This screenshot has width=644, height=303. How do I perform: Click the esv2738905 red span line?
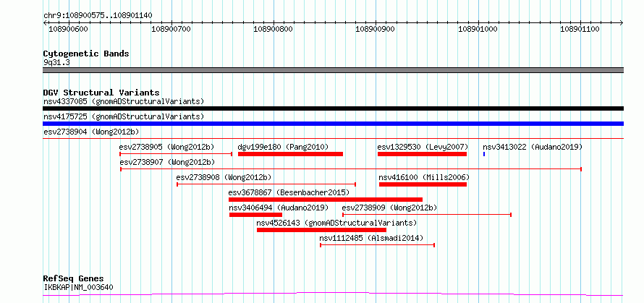pyautogui.click(x=177, y=154)
